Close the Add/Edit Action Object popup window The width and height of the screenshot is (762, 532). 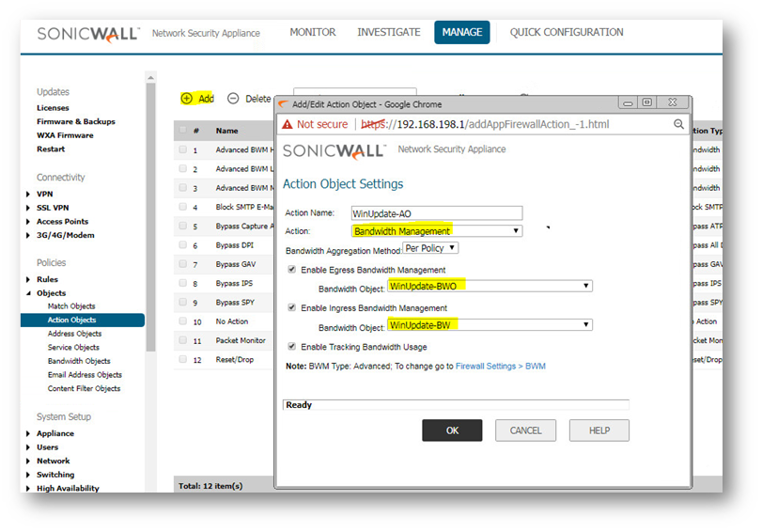[x=672, y=102]
